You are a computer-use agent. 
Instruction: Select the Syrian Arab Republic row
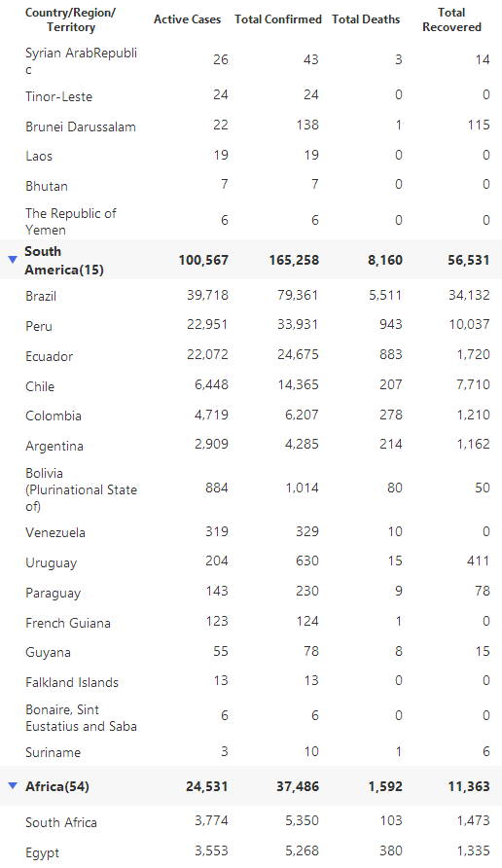point(251,60)
